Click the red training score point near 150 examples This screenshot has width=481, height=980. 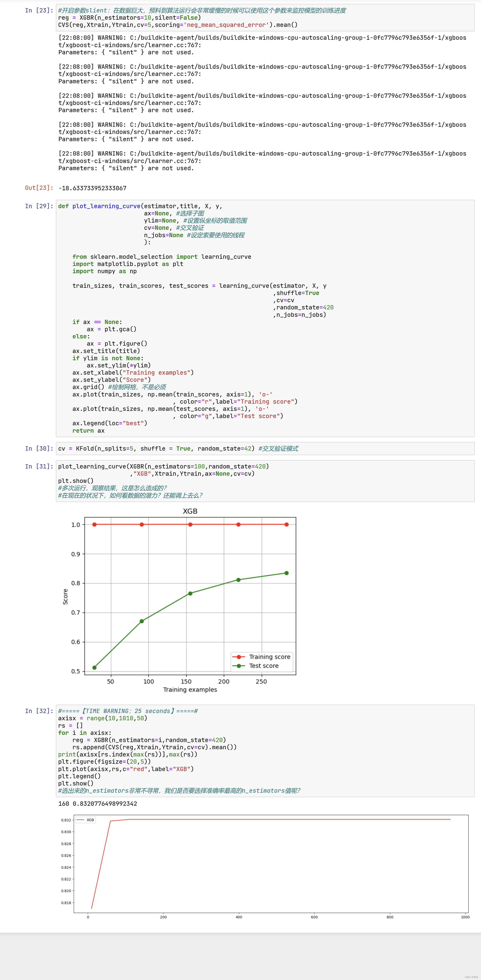(x=190, y=524)
